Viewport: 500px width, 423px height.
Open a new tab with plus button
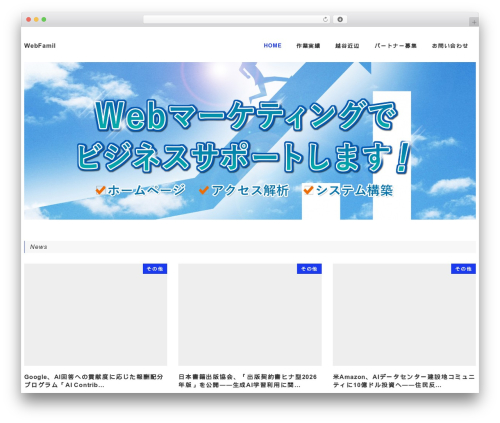pyautogui.click(x=474, y=22)
